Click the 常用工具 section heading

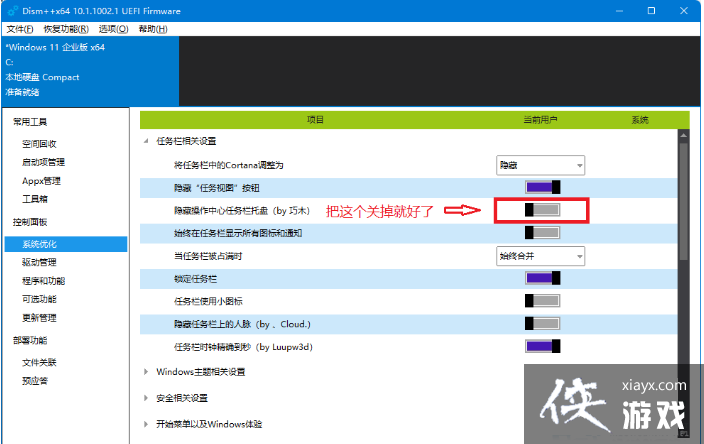click(x=30, y=122)
